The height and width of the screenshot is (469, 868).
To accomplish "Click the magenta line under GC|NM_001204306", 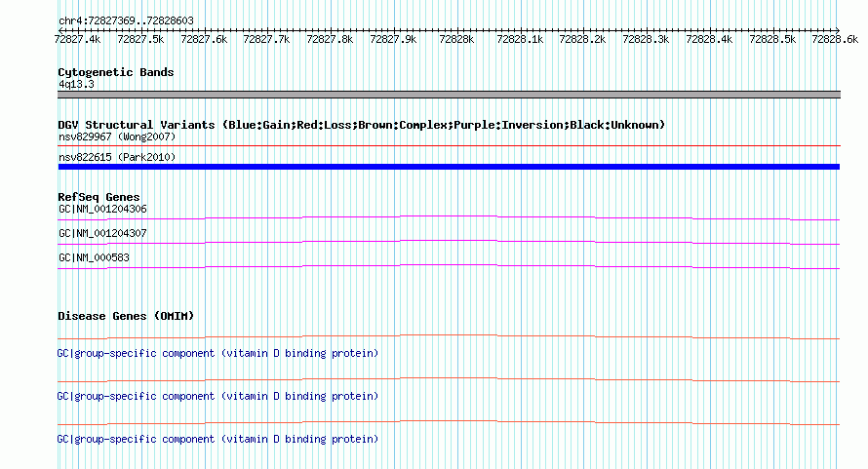I will pyautogui.click(x=449, y=217).
